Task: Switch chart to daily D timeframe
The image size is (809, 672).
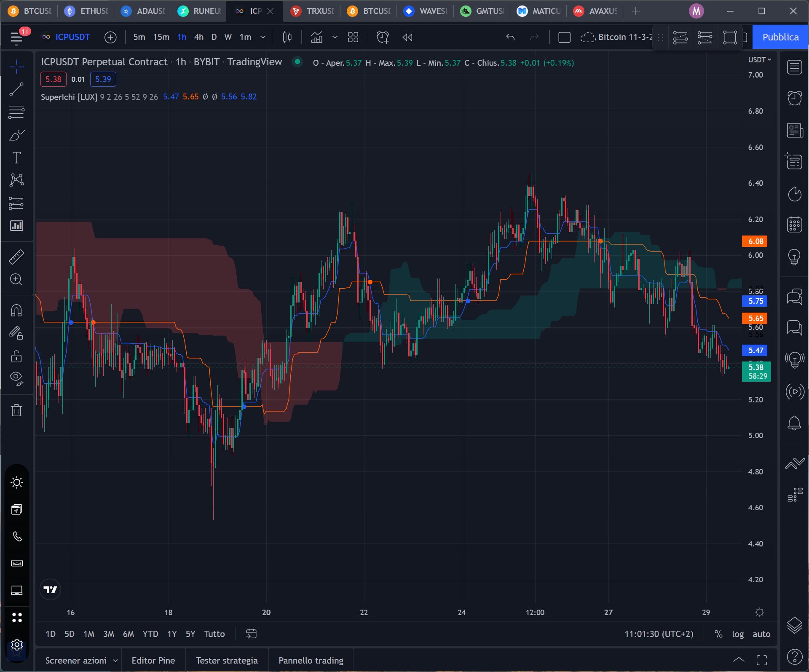Action: point(214,37)
